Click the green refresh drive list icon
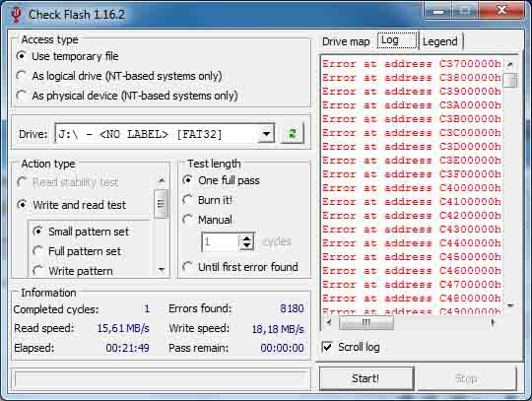The height and width of the screenshot is (401, 532). [293, 133]
